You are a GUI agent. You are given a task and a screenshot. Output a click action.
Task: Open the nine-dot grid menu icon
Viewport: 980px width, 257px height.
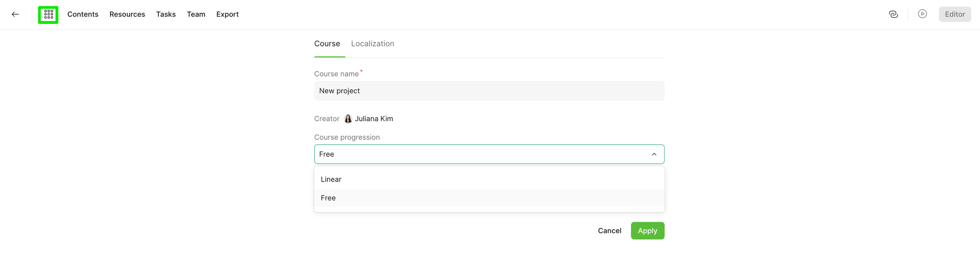48,14
